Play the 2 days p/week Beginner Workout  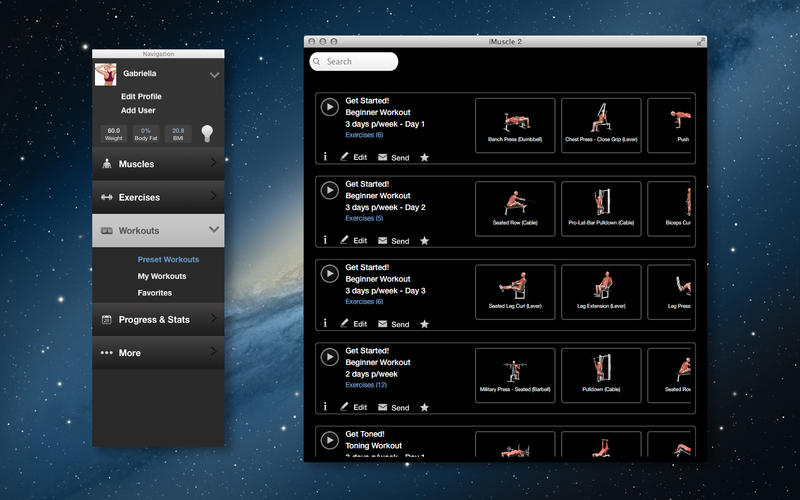point(330,357)
